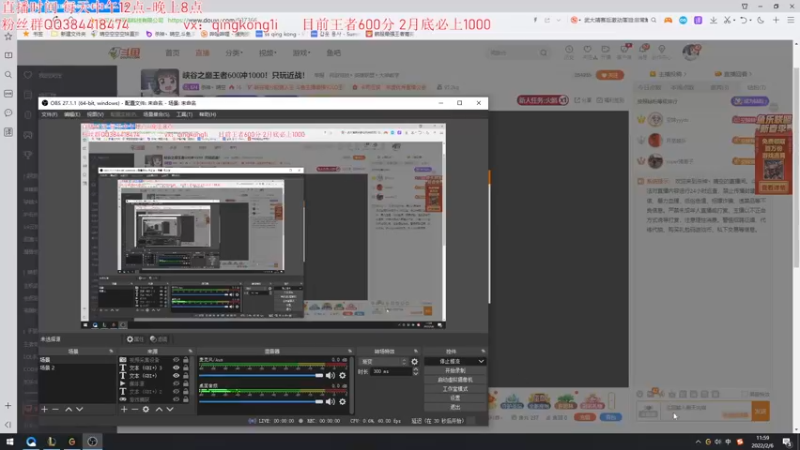Undock the Controls panel via header icon

pos(483,351)
